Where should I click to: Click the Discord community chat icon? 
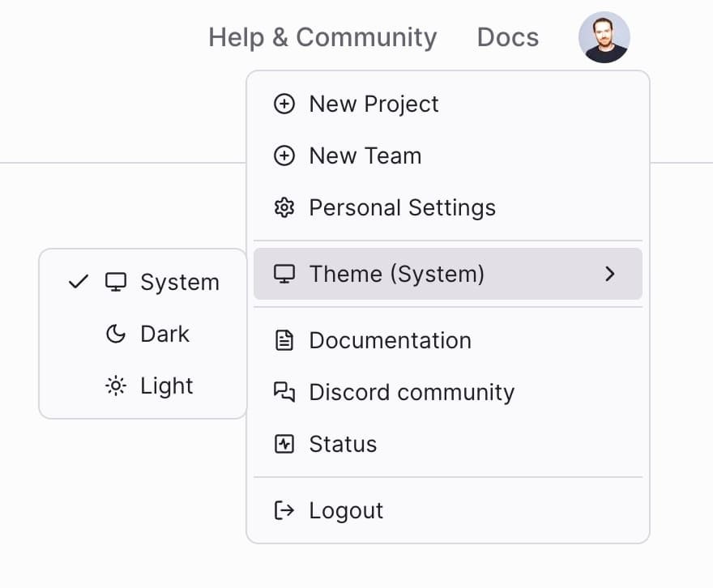[284, 392]
